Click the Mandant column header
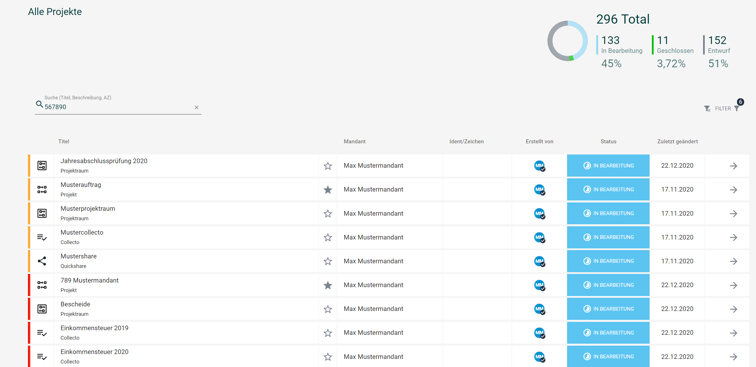This screenshot has height=367, width=756. [x=354, y=141]
